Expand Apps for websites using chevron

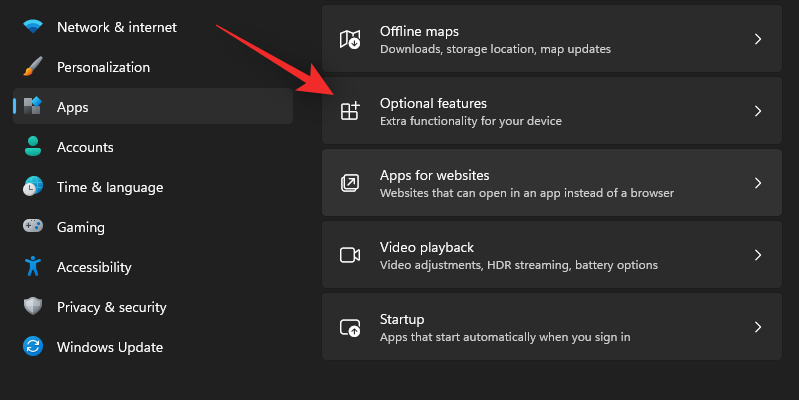tap(758, 183)
